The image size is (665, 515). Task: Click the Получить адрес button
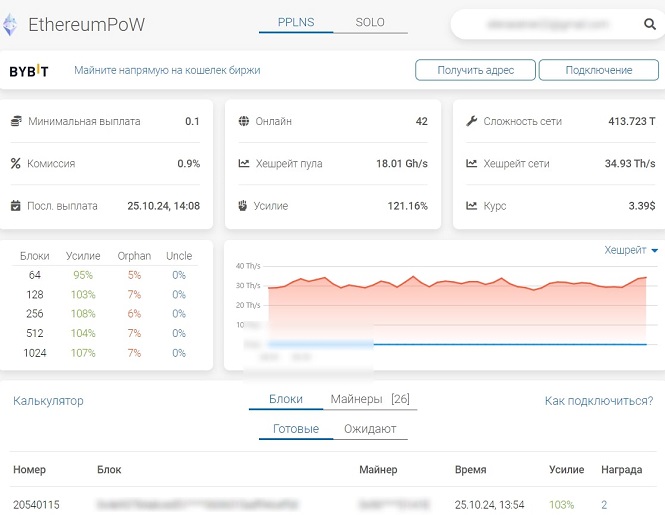[x=475, y=70]
